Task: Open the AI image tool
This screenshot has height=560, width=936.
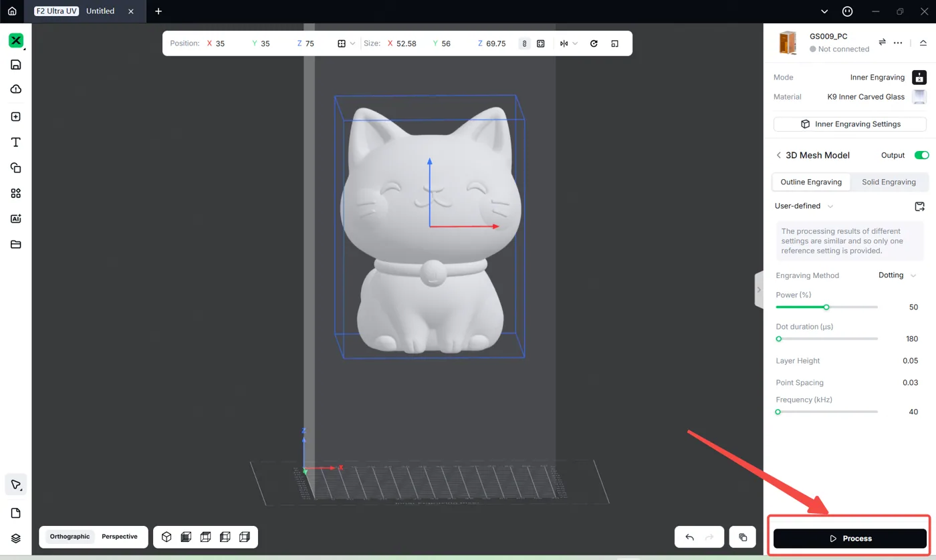Action: [16, 219]
